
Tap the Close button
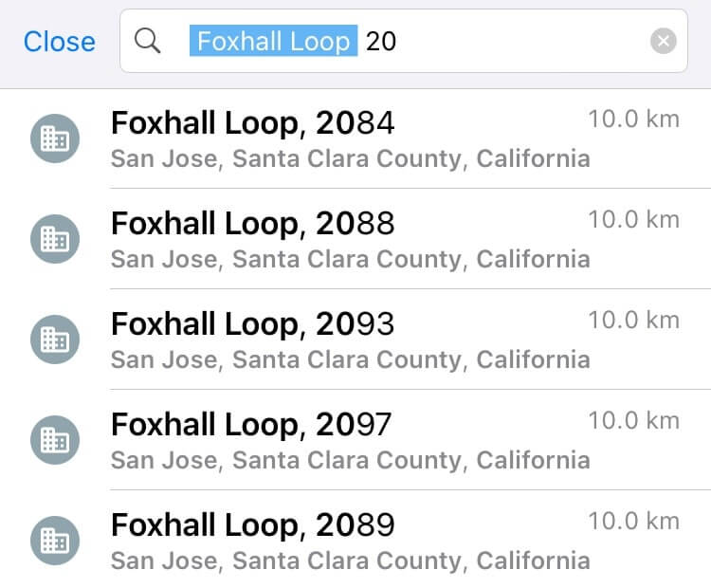(x=59, y=42)
